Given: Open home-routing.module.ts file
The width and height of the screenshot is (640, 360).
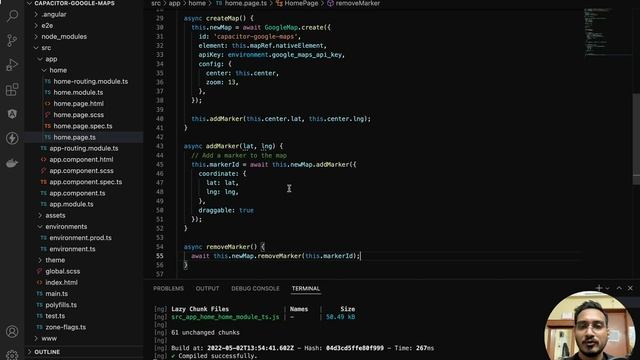Looking at the screenshot, I should 90,81.
